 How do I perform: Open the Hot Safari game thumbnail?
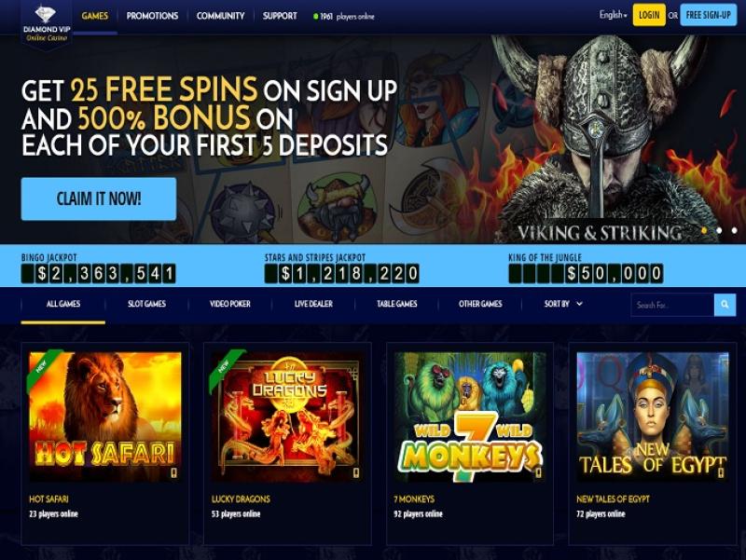(x=105, y=417)
